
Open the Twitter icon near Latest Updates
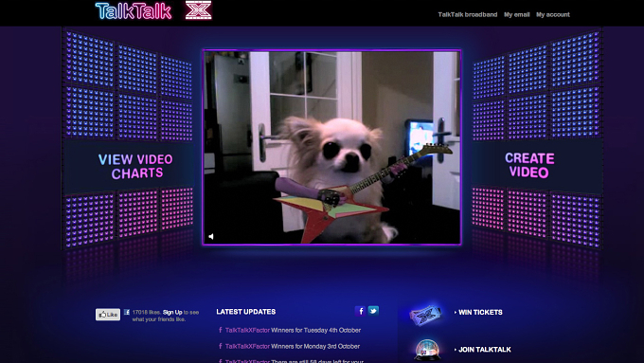pos(373,311)
